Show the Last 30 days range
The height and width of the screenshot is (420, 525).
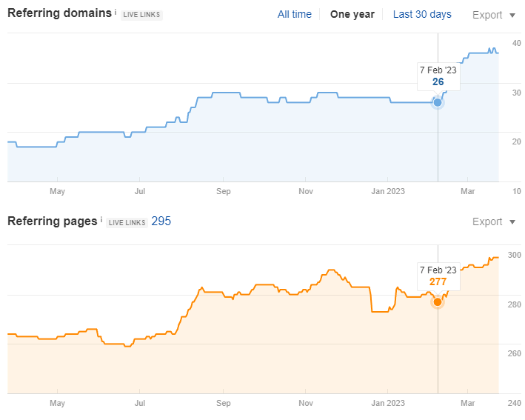click(x=422, y=14)
